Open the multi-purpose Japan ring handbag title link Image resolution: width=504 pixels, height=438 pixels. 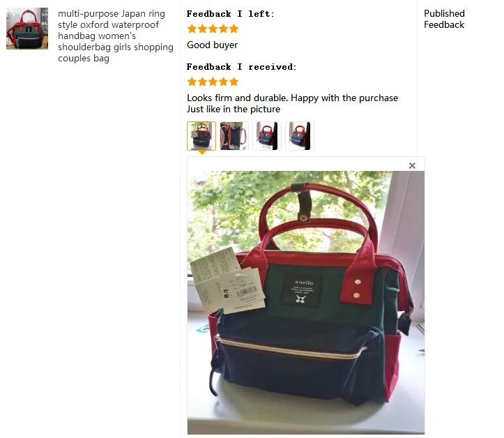tap(116, 36)
